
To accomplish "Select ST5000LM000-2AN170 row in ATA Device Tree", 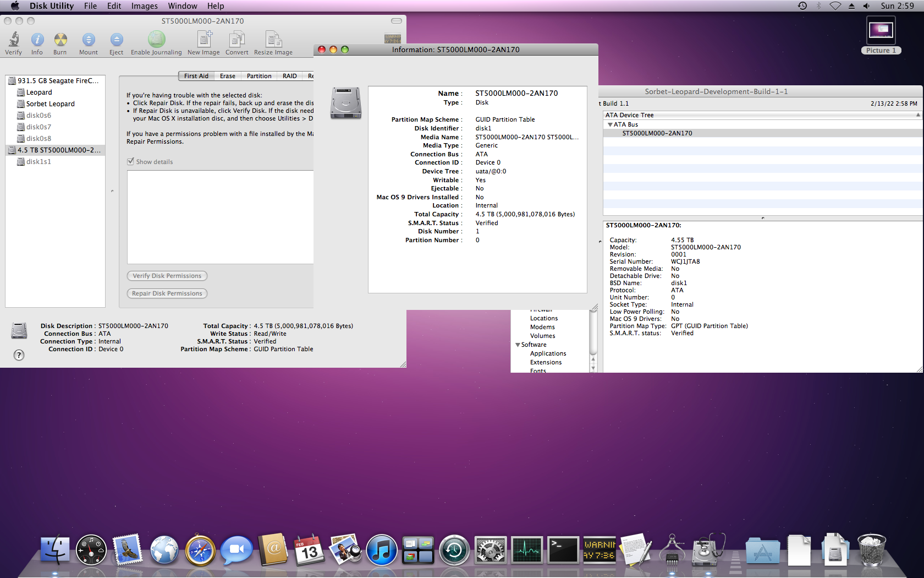I will (x=763, y=133).
